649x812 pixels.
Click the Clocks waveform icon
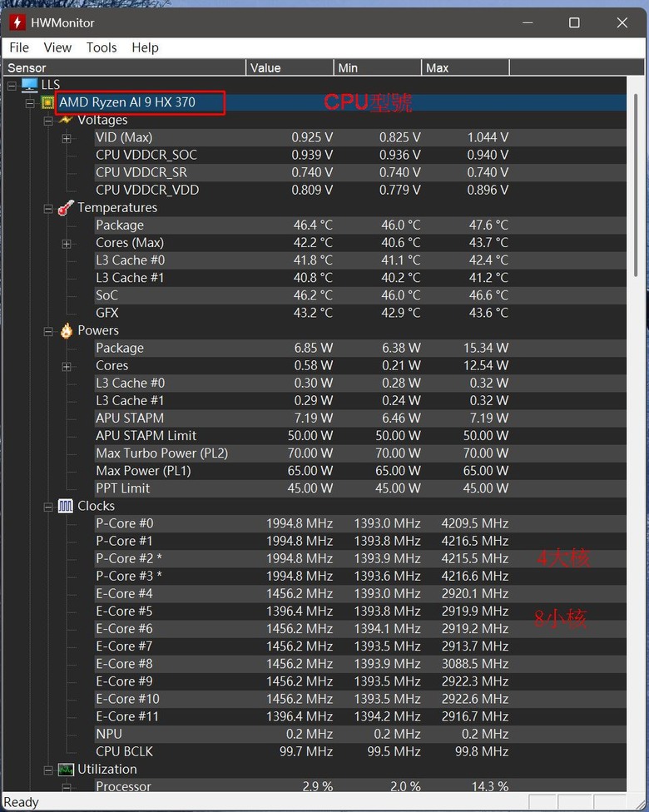point(65,506)
